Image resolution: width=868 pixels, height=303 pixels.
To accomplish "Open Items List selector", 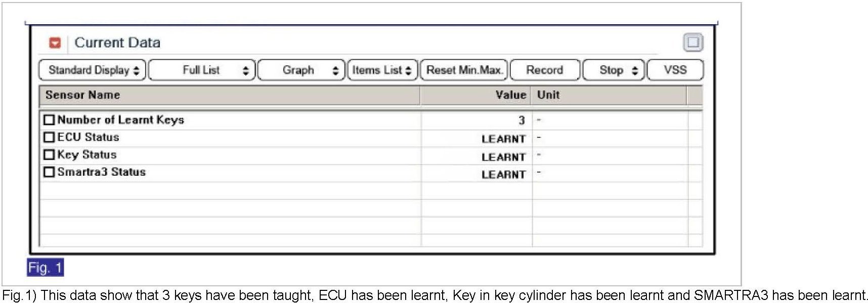I will pos(383,70).
